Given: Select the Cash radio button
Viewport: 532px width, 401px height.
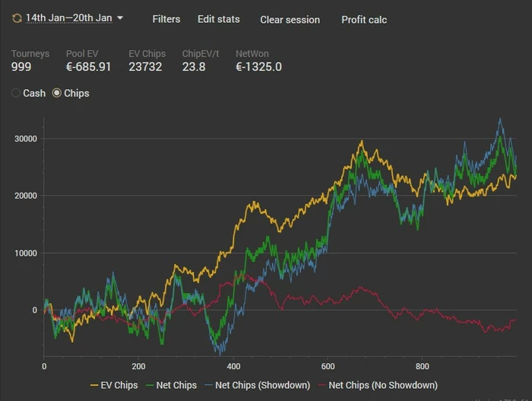Looking at the screenshot, I should pyautogui.click(x=17, y=93).
